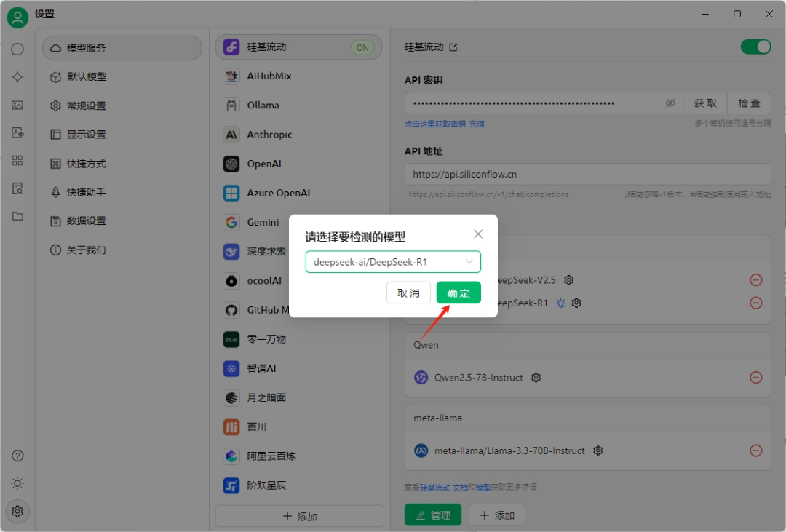Open 数据设置 settings section

tap(122, 221)
